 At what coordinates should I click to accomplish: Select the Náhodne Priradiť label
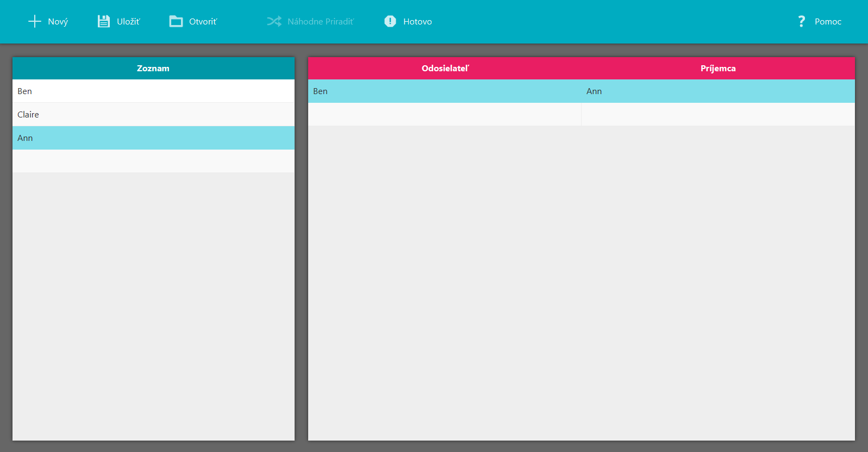320,22
